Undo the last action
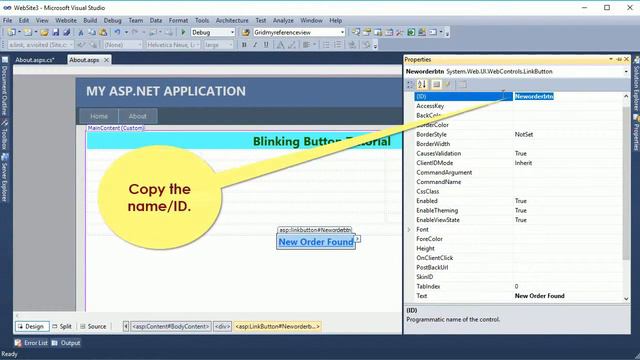This screenshot has width=640, height=360. 118,32
